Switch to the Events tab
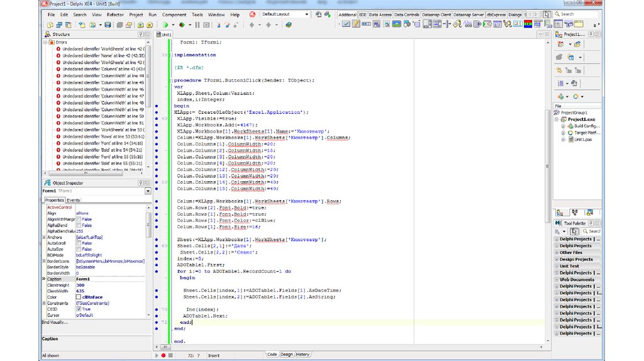 point(74,200)
